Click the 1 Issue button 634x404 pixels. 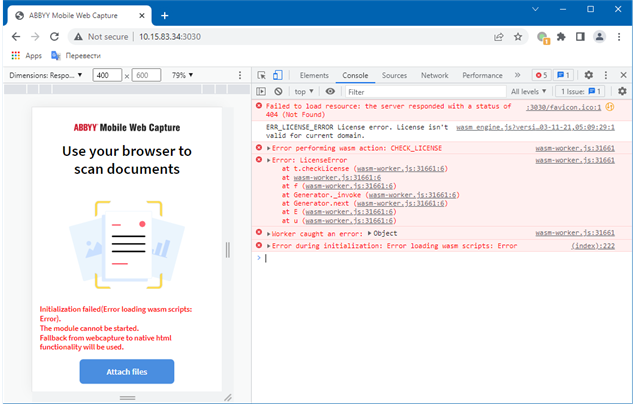point(580,92)
